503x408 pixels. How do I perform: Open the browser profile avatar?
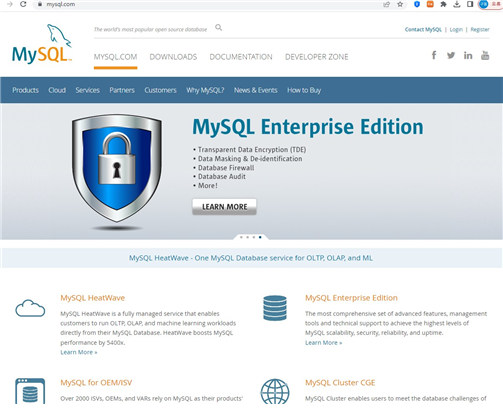pyautogui.click(x=483, y=4)
